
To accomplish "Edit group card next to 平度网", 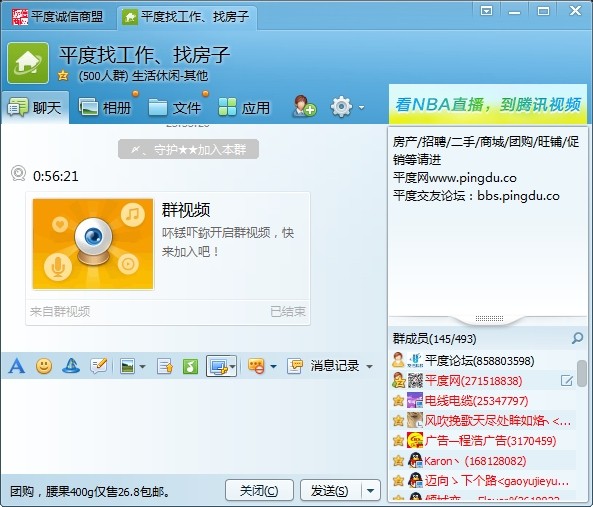I will point(566,380).
